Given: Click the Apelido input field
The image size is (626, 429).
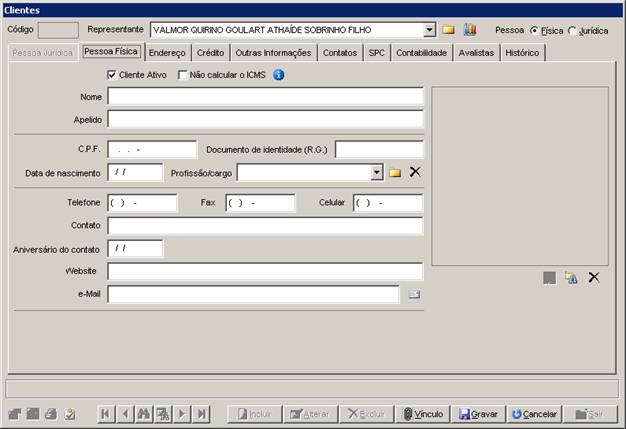Looking at the screenshot, I should click(265, 119).
